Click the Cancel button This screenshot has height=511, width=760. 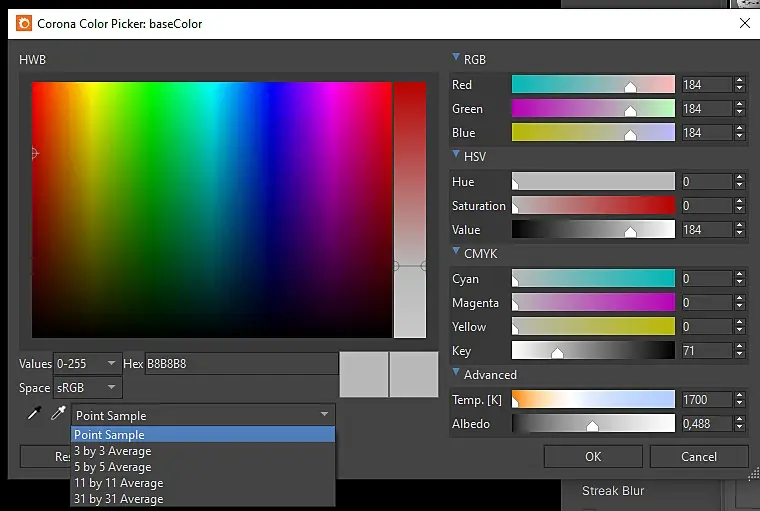coord(698,457)
